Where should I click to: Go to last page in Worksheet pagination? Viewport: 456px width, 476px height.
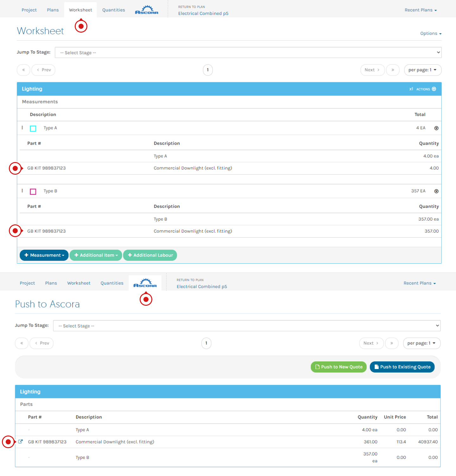pyautogui.click(x=393, y=70)
